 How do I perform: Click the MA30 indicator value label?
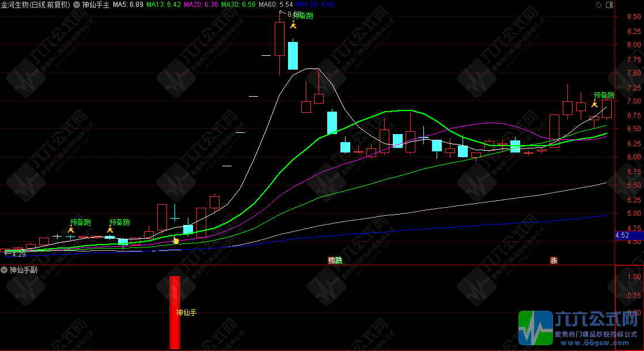238,5
